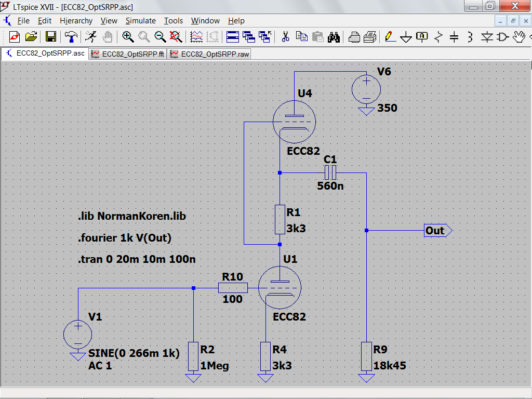532x399 pixels.
Task: Place an Inductor tool icon
Action: pyautogui.click(x=470, y=37)
